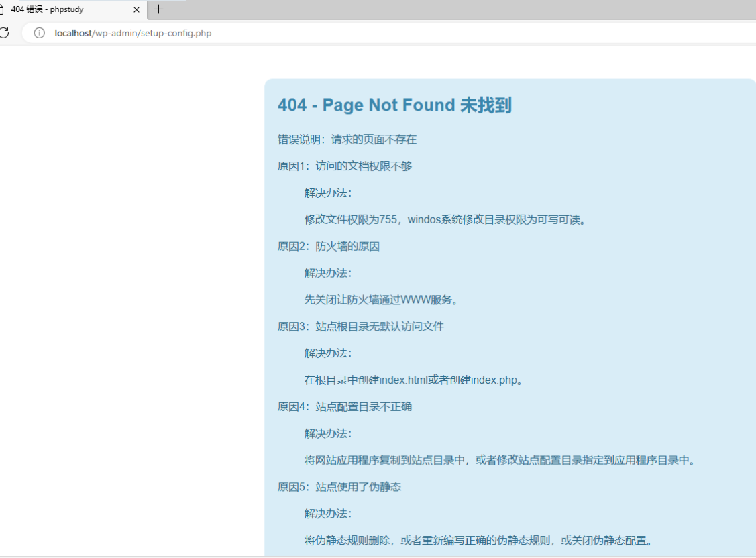Click the 原因1 访问的文档权限不够 text
Screen dimensions: 756x558
pyautogui.click(x=345, y=166)
